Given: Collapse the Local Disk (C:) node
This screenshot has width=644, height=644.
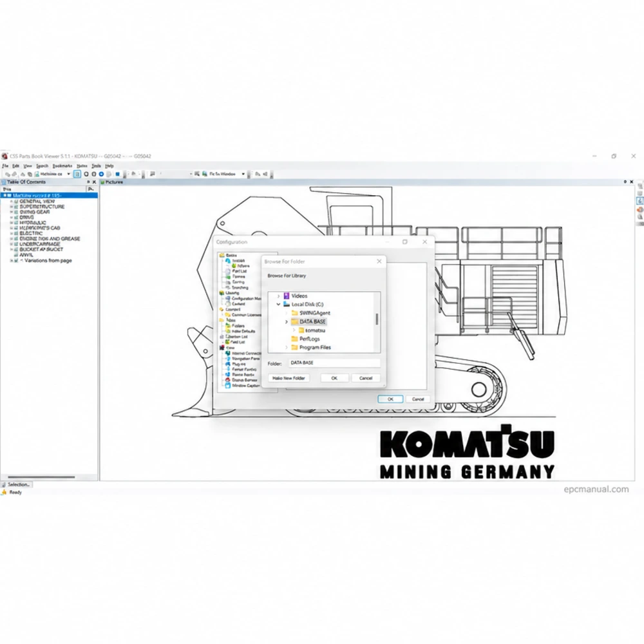Looking at the screenshot, I should point(278,305).
